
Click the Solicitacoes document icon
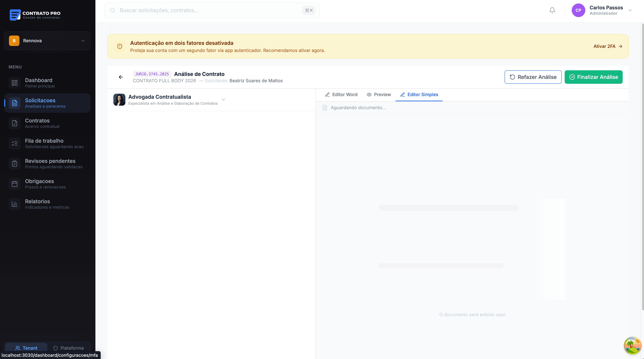tap(14, 103)
